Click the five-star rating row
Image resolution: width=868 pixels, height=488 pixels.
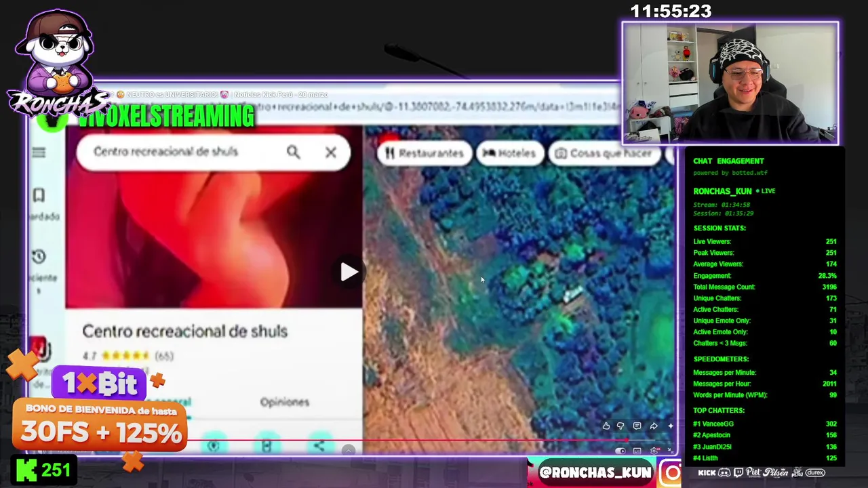(x=125, y=355)
